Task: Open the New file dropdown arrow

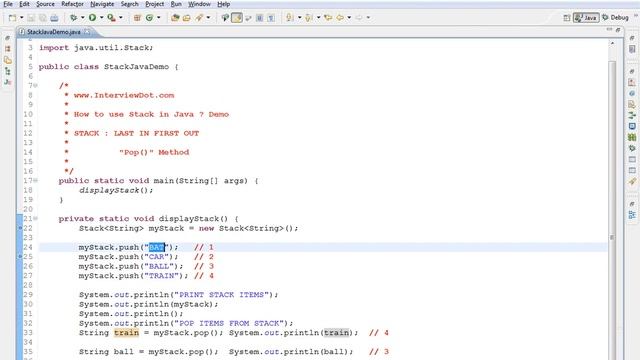Action: [x=22, y=18]
